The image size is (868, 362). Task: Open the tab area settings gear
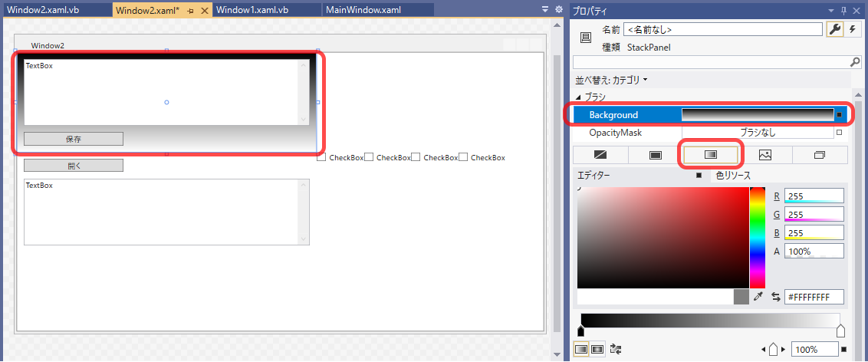pyautogui.click(x=558, y=9)
